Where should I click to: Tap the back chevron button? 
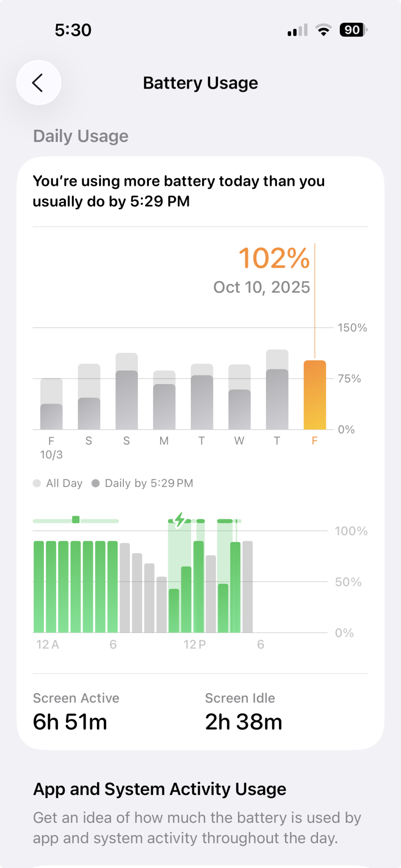(38, 82)
